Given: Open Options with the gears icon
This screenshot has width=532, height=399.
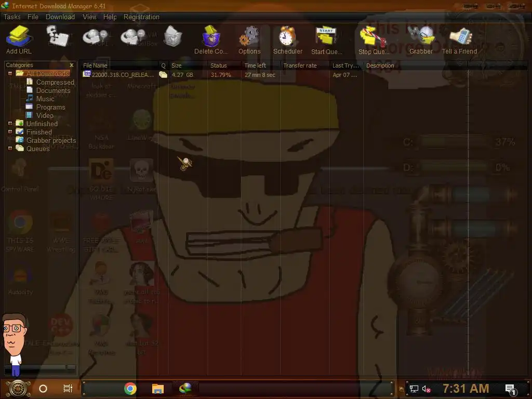Looking at the screenshot, I should 249,39.
